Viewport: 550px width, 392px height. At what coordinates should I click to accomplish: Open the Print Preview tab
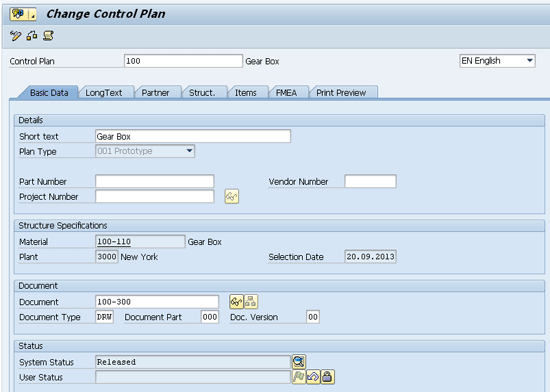pyautogui.click(x=341, y=93)
